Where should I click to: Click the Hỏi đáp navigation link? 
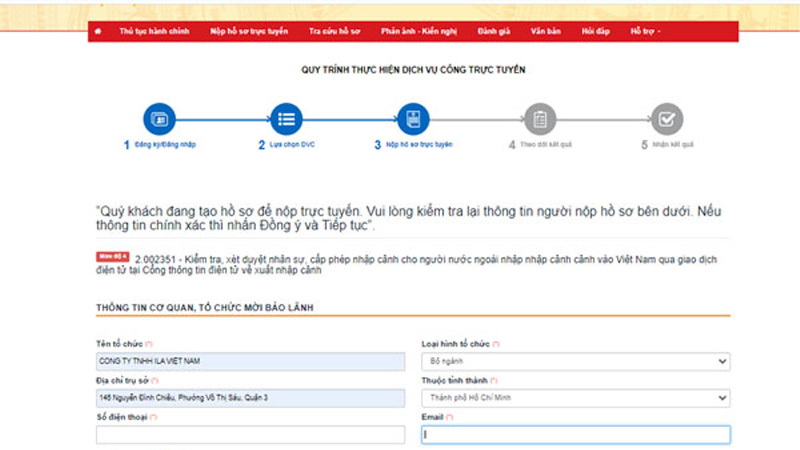coord(595,31)
